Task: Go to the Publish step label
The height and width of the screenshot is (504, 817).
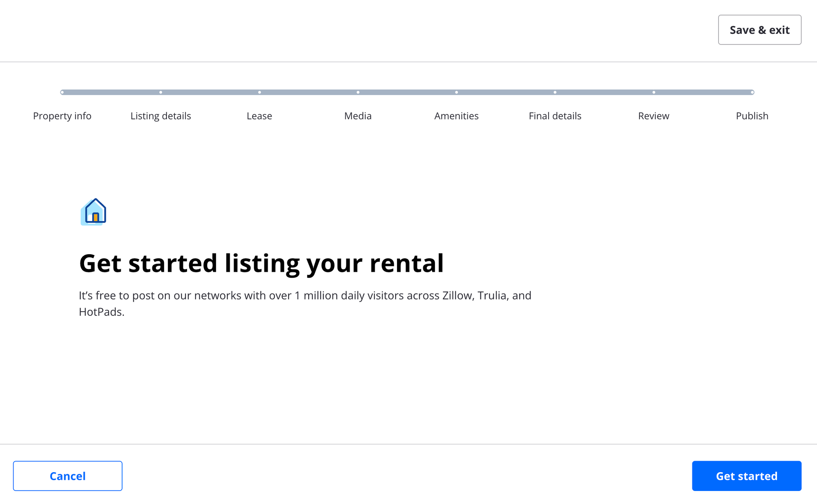Action: coord(752,116)
